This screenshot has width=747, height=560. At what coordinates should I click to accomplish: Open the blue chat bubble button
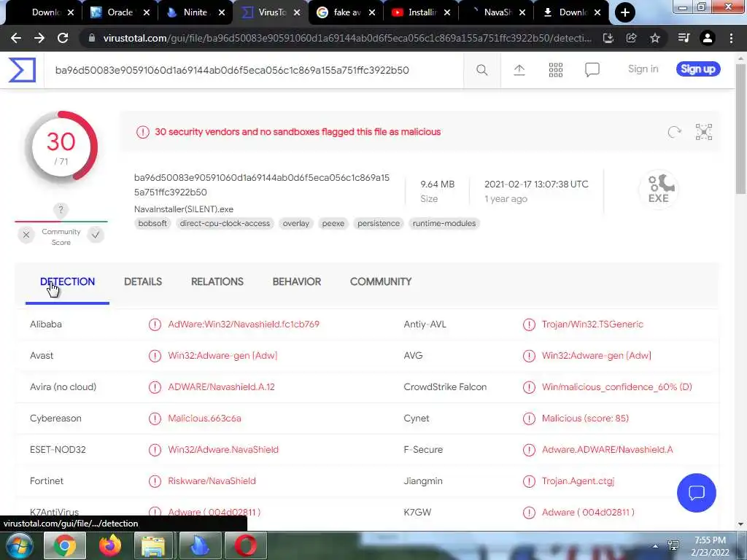[696, 493]
